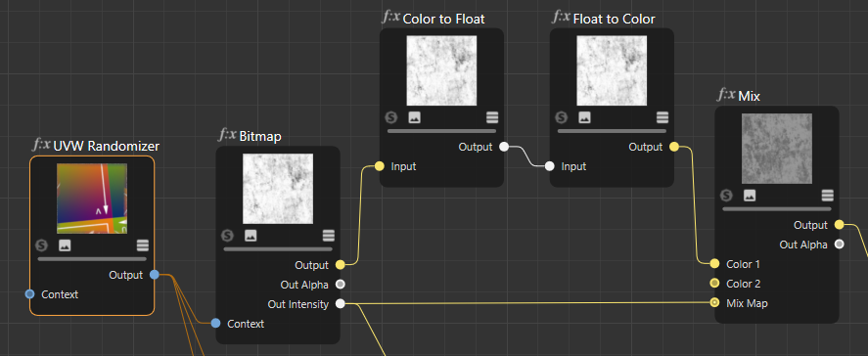Click the UVW Randomizer preview thumbnail
Viewport: 868px width, 356px height.
pos(92,199)
